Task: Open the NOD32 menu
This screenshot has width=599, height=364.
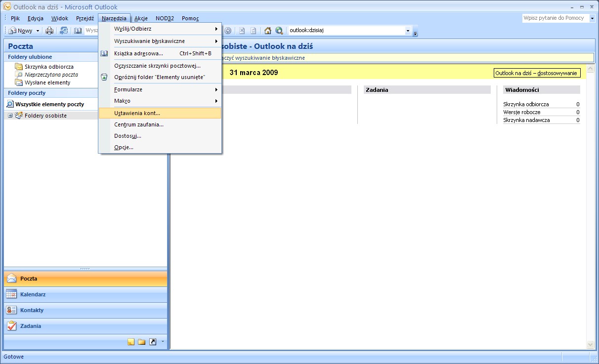Action: 165,18
